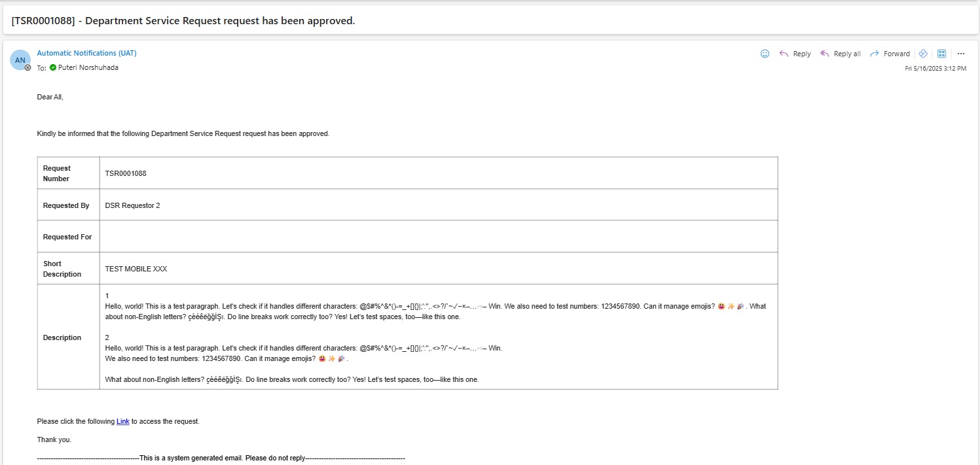
Task: Expand the More actions ellipsis menu
Action: [x=961, y=54]
